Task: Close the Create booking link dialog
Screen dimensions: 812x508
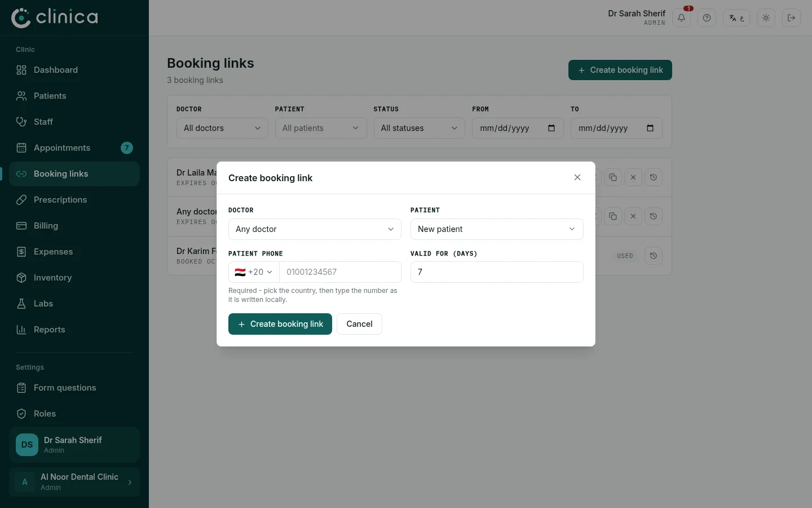Action: coord(577,177)
